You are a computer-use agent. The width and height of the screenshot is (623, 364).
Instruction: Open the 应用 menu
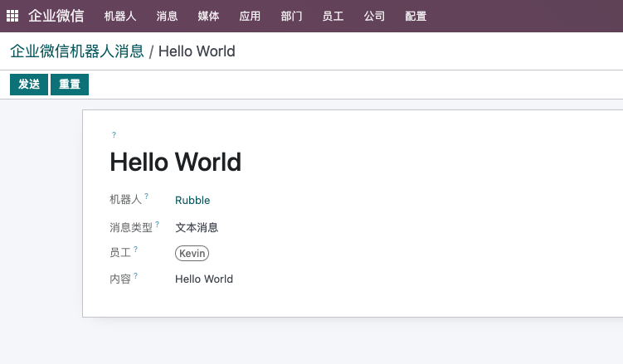tap(250, 17)
